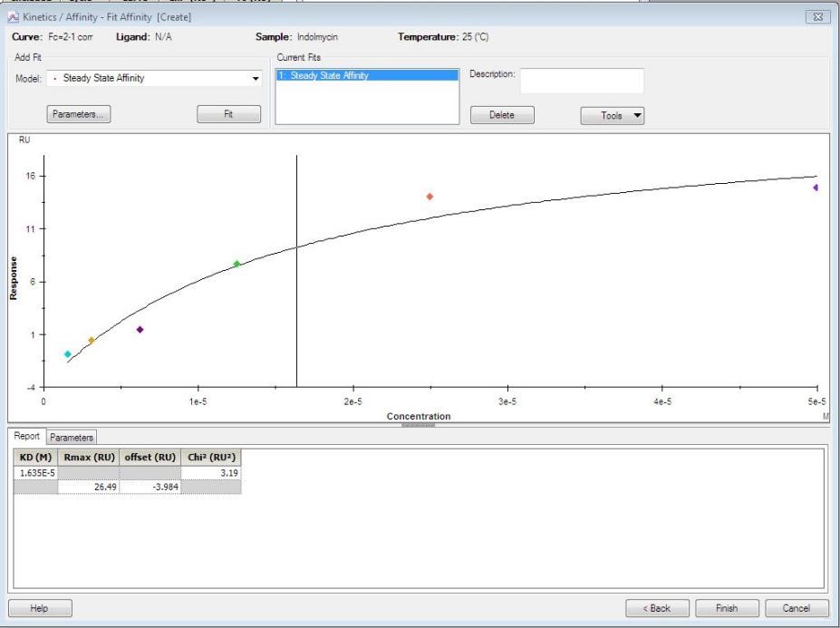This screenshot has width=840, height=628.
Task: Click the yellow diamond data point
Action: pyautogui.click(x=92, y=341)
